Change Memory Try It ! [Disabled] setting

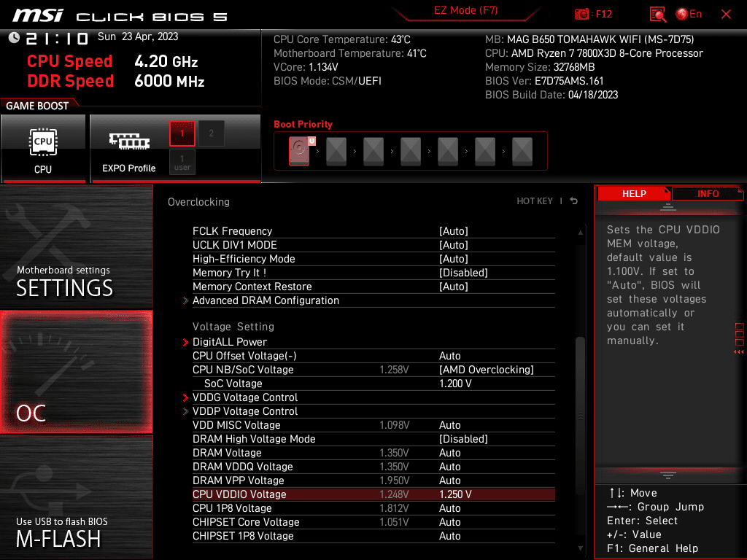pos(373,273)
